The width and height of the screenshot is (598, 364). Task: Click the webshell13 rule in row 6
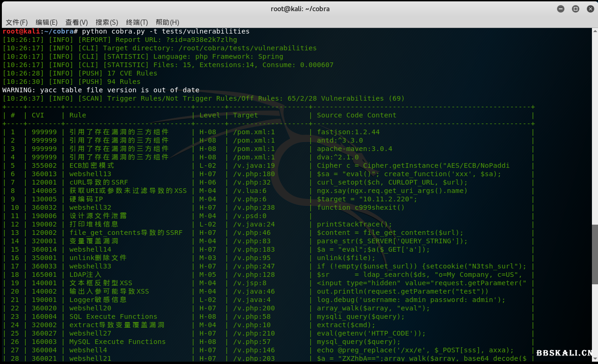pyautogui.click(x=90, y=174)
